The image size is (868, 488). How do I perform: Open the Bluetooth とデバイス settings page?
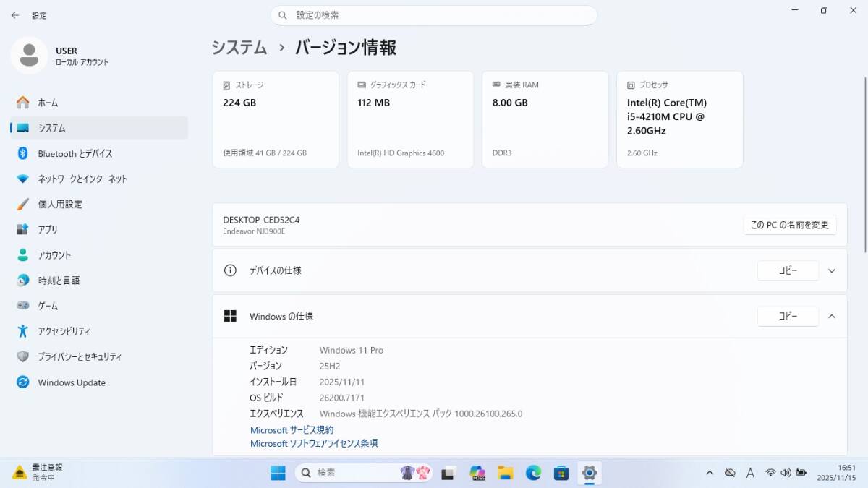(75, 153)
